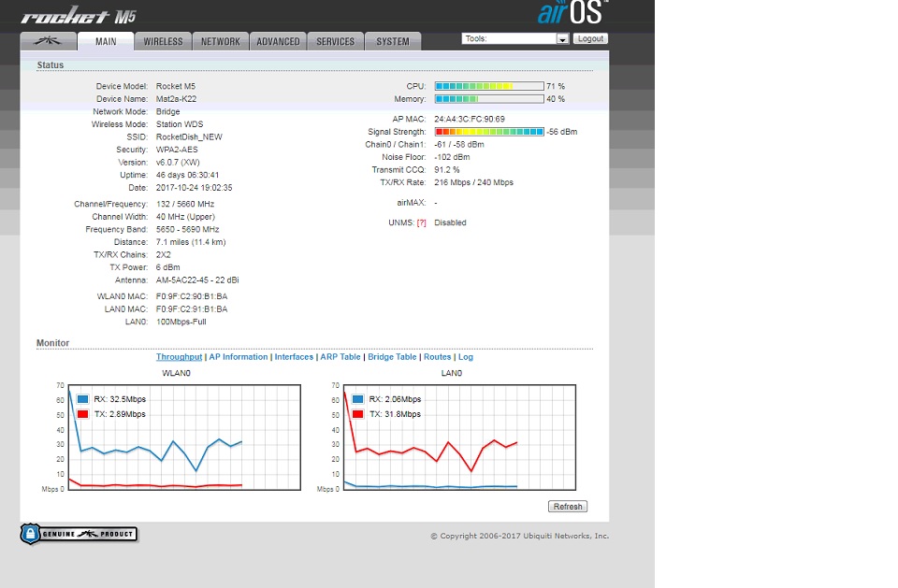Viewport: 898px width, 588px height.
Task: Click the SSID value RocketDish_NEW
Action: tap(189, 136)
